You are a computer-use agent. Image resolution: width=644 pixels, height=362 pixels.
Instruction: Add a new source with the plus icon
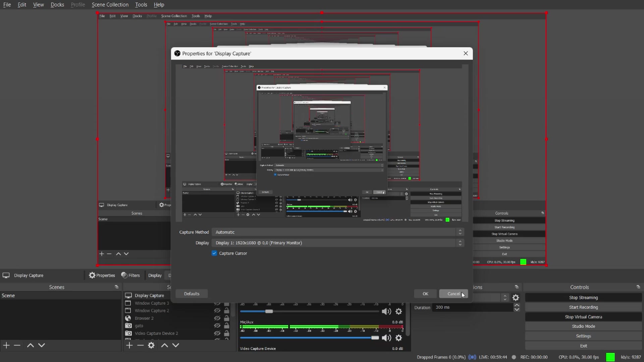tap(129, 345)
